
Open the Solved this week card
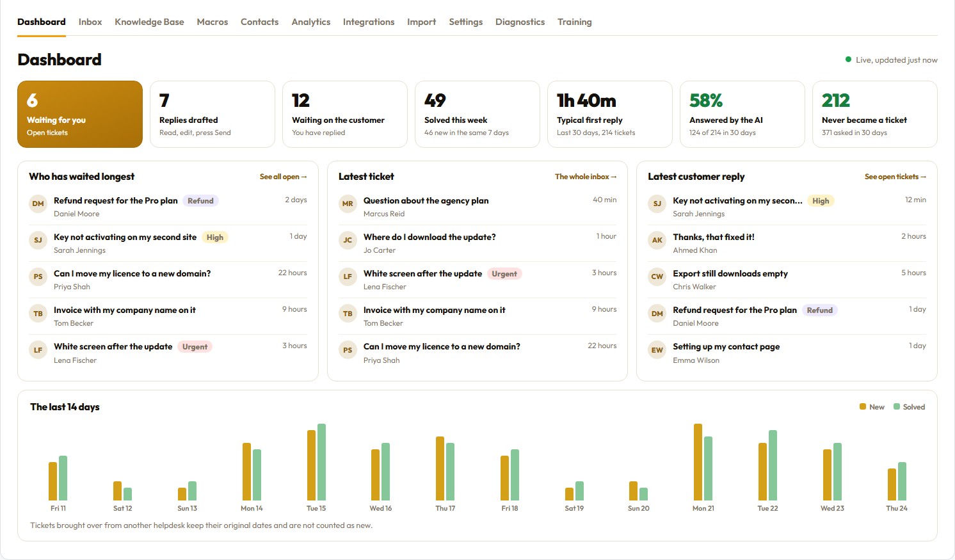pyautogui.click(x=477, y=114)
